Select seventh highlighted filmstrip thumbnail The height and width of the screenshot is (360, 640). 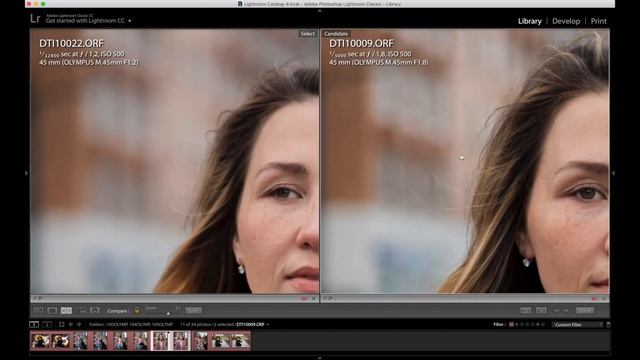pyautogui.click(x=161, y=341)
